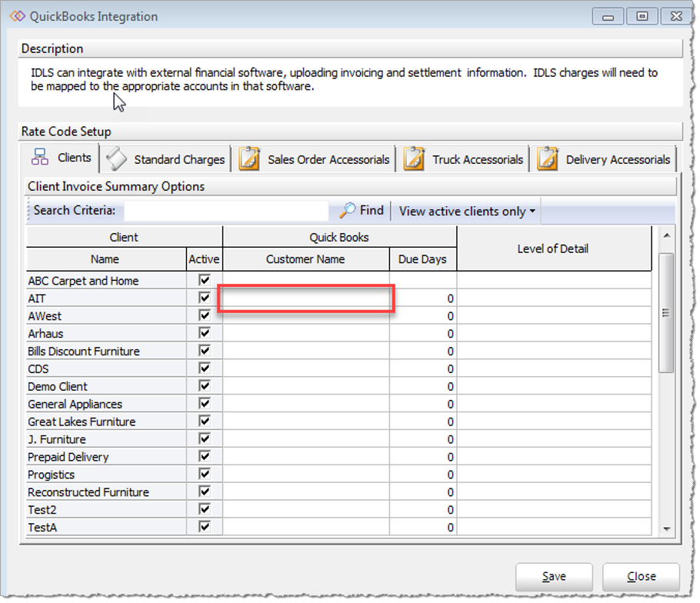
Task: Open the Sales Order Accessorials tab
Action: [x=315, y=159]
